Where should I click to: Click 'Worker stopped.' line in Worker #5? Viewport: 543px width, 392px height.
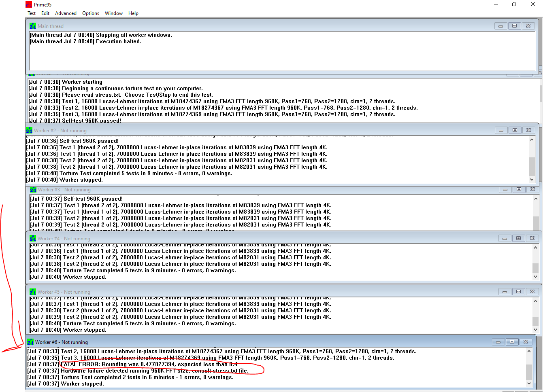pos(68,330)
